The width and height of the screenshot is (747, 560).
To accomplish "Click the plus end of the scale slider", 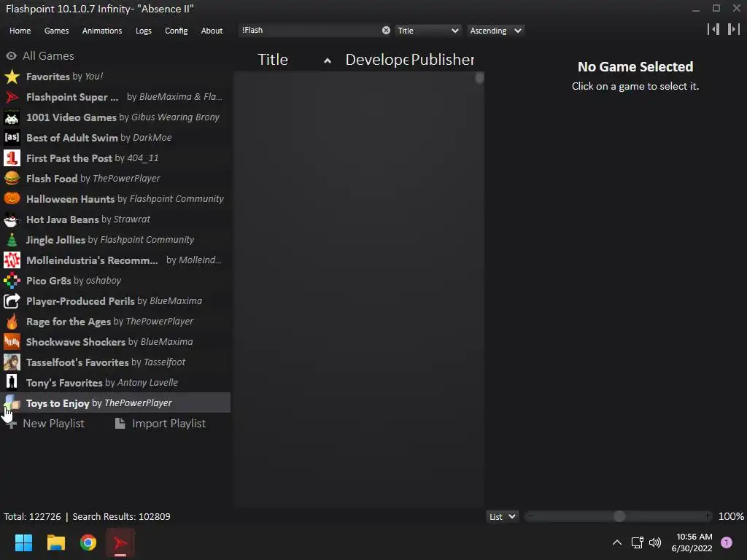I will pyautogui.click(x=708, y=517).
